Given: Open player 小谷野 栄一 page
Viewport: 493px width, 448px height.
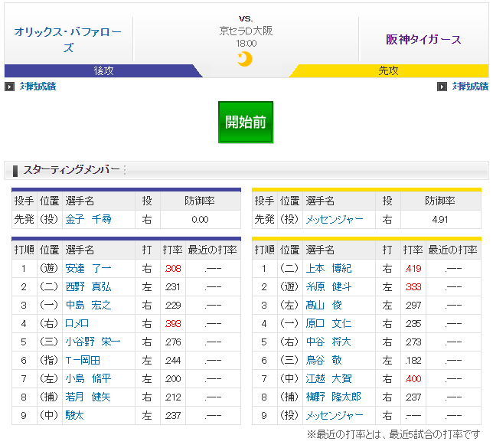Looking at the screenshot, I should point(93,342).
